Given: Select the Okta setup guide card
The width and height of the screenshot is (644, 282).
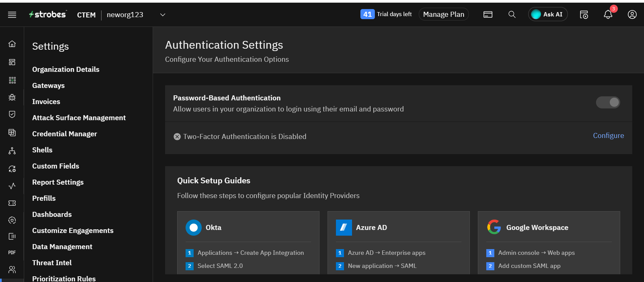Looking at the screenshot, I should pos(248,242).
